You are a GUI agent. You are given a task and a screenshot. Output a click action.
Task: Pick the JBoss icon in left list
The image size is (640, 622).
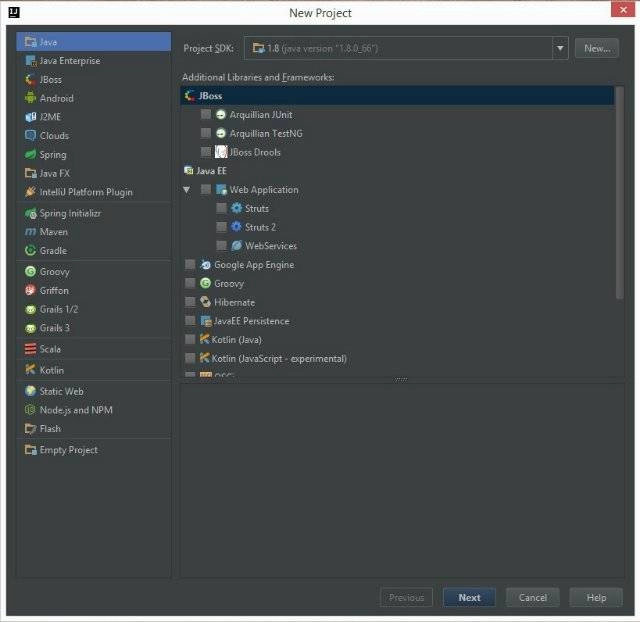click(31, 80)
